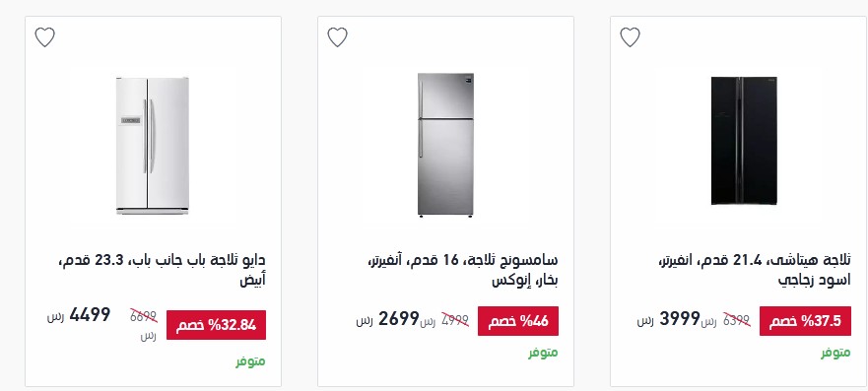The image size is (868, 391).
Task: Click متوفر availability label under Daewoo fridge
Action: 251,361
